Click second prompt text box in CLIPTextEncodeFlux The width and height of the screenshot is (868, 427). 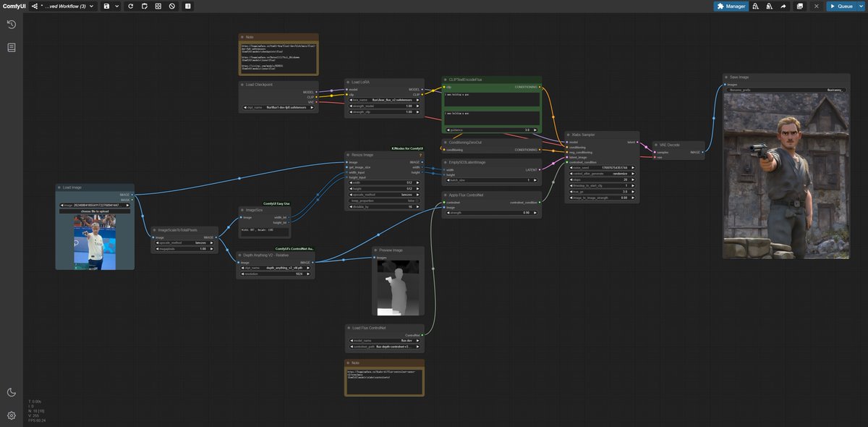click(492, 118)
